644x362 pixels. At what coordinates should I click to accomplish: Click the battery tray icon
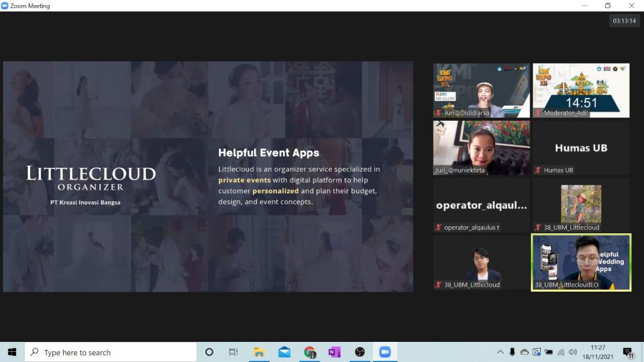[548, 352]
